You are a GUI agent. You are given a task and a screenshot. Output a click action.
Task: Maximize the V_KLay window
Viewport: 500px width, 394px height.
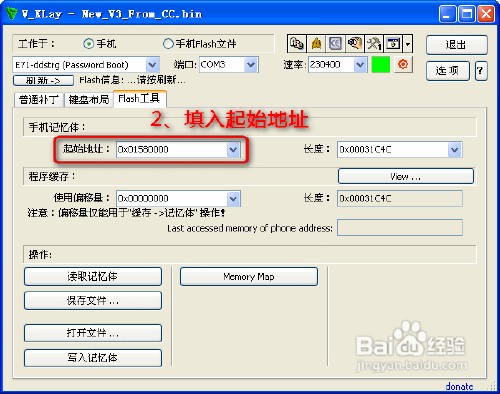[467, 14]
